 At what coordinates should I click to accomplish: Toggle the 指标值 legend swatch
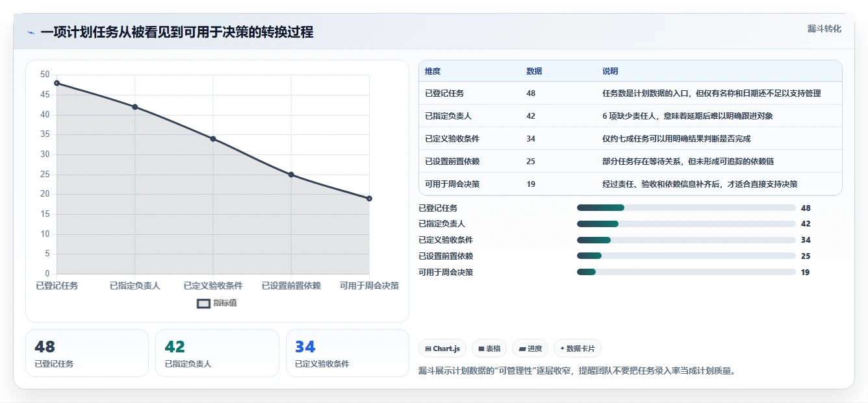(x=203, y=303)
